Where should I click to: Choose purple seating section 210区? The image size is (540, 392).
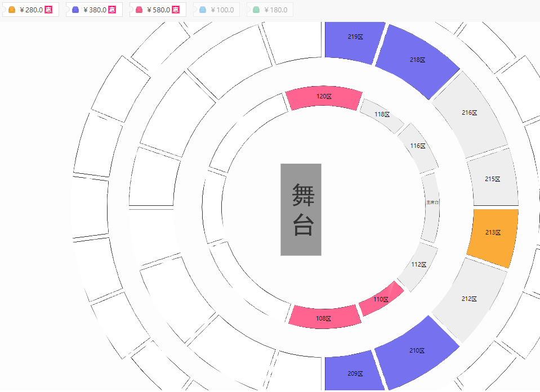(416, 352)
